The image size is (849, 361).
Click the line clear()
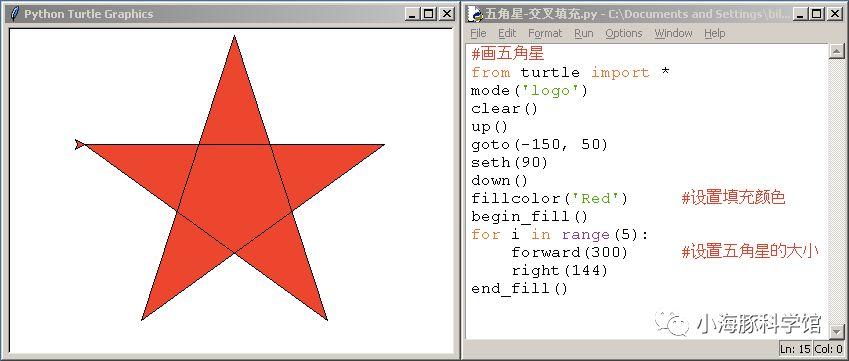tap(505, 108)
